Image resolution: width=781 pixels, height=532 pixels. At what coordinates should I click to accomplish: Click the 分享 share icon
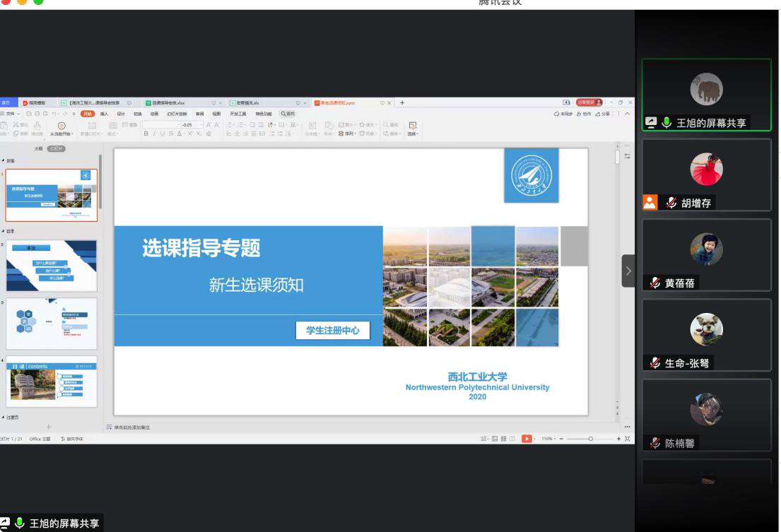click(602, 114)
